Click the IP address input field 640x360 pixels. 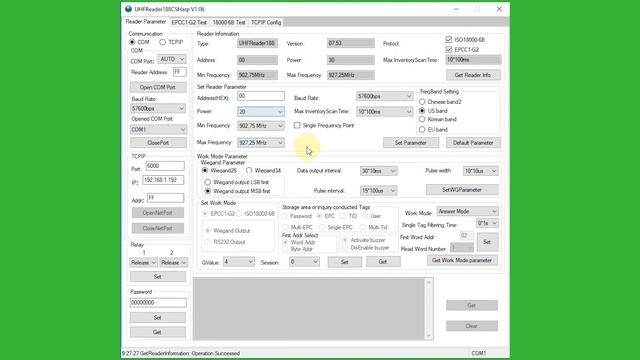pos(163,180)
